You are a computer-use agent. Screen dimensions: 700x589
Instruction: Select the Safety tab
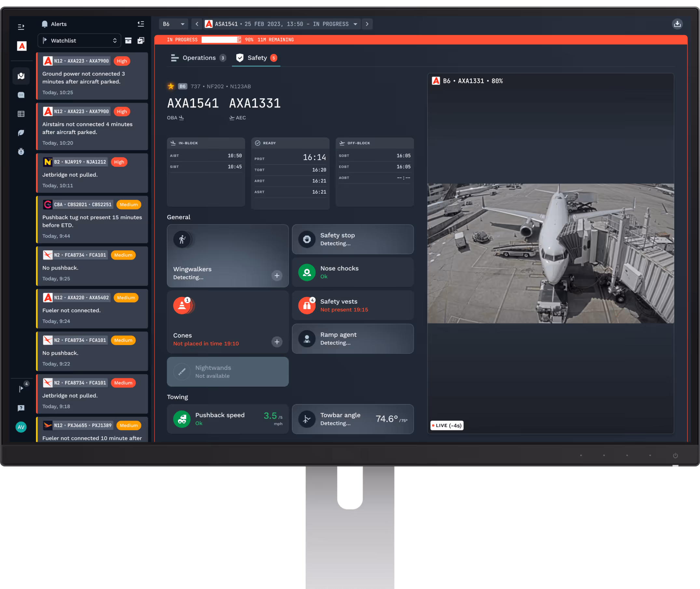click(x=256, y=58)
